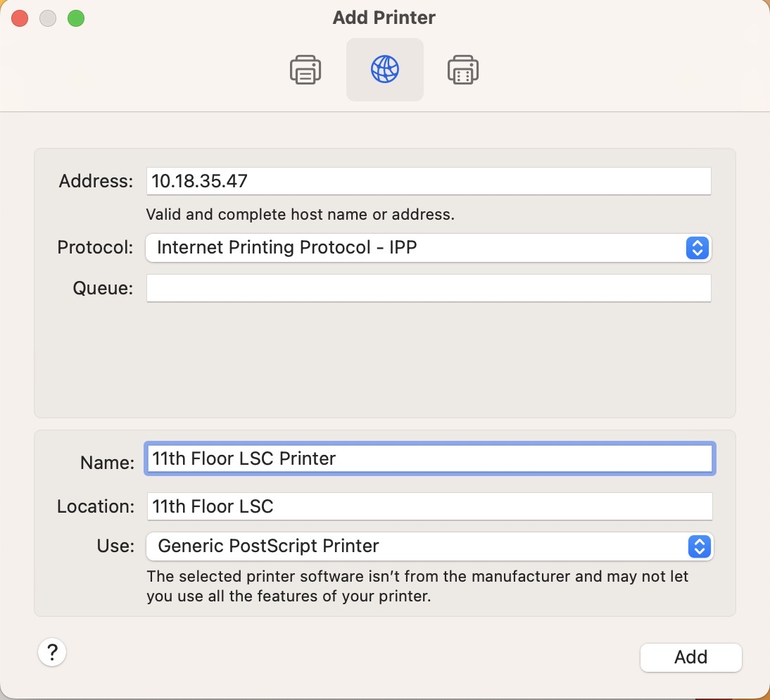The width and height of the screenshot is (770, 700).
Task: Click the Use label
Action: click(115, 546)
